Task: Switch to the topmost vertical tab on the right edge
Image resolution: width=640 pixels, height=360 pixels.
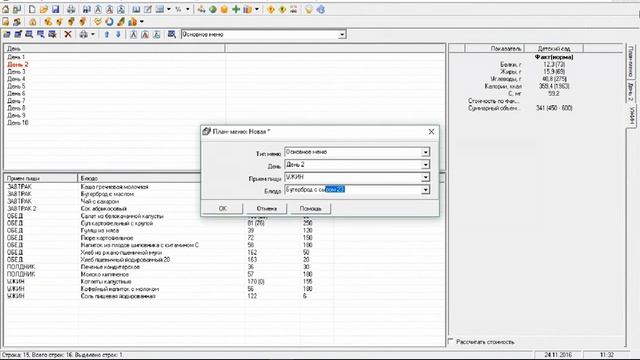Action: point(631,62)
